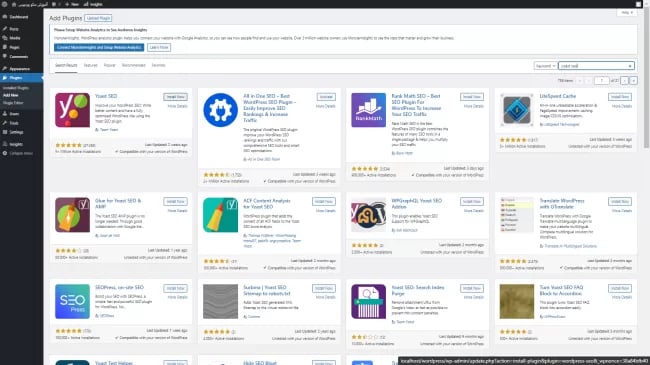This screenshot has height=365, width=650.
Task: Switch to the Favorites tab
Action: 158,66
